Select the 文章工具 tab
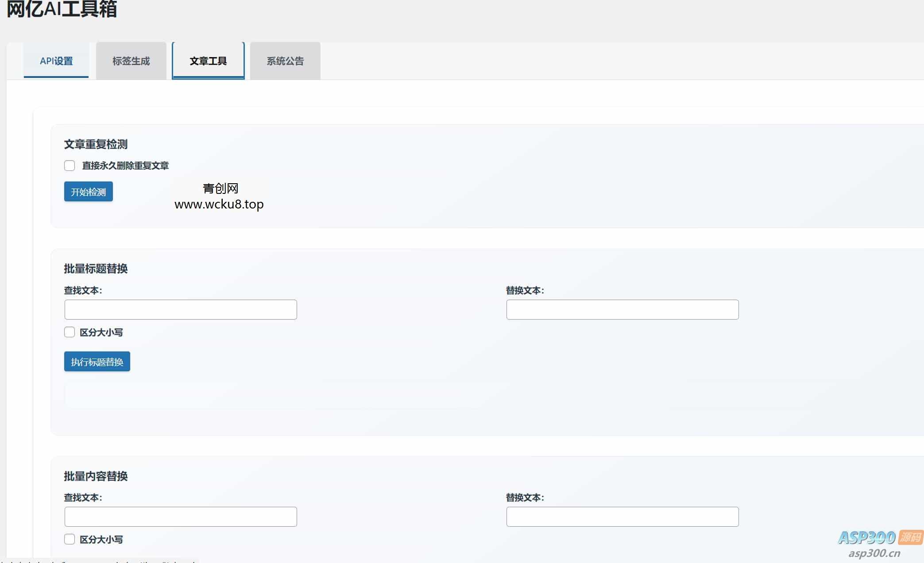This screenshot has width=924, height=563. coord(208,61)
